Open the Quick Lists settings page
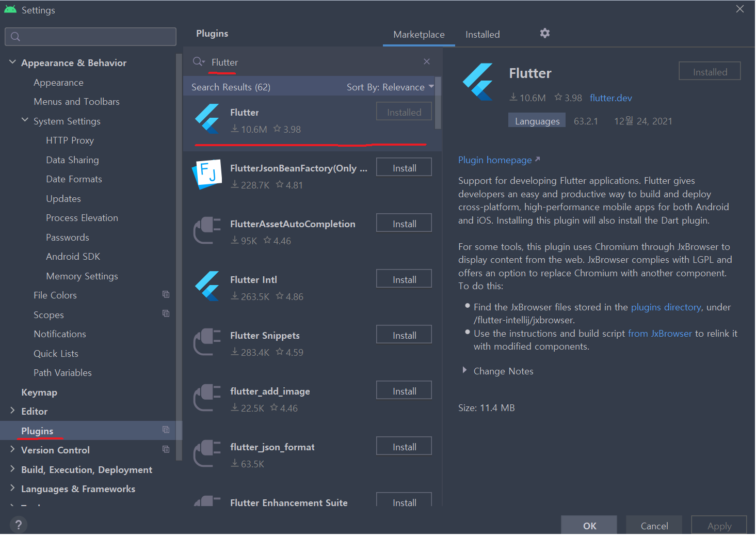 click(56, 354)
